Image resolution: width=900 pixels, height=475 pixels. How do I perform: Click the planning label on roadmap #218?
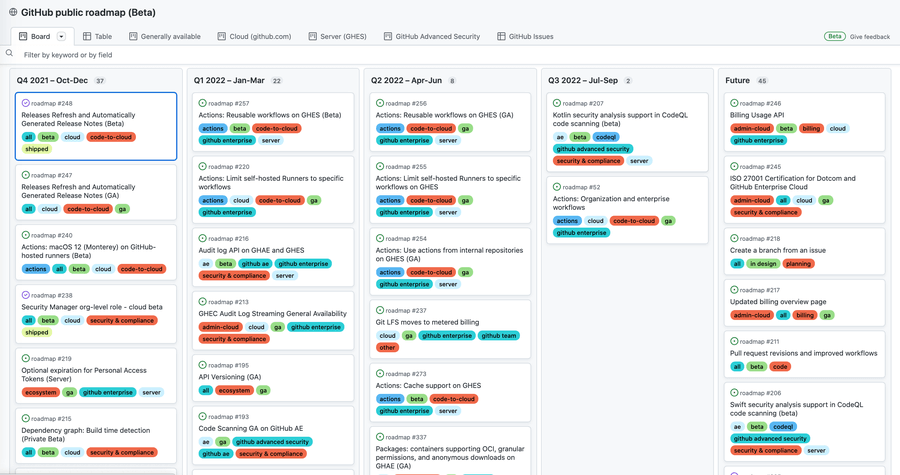798,264
